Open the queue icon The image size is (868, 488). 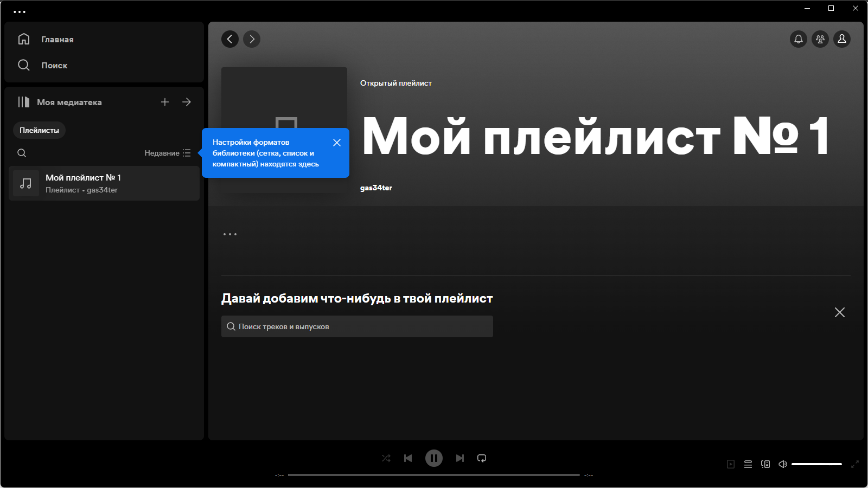click(x=748, y=464)
